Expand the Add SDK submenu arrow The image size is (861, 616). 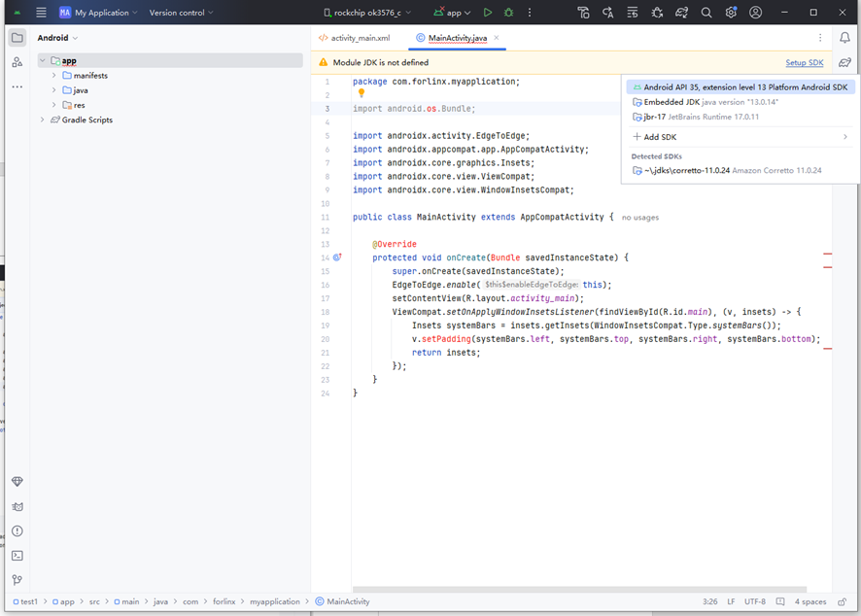845,137
